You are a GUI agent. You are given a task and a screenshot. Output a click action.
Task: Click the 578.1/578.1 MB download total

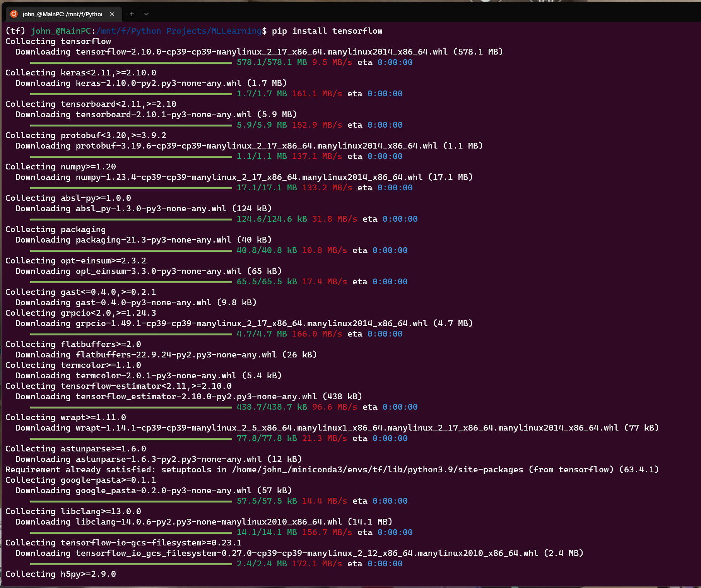[x=264, y=62]
